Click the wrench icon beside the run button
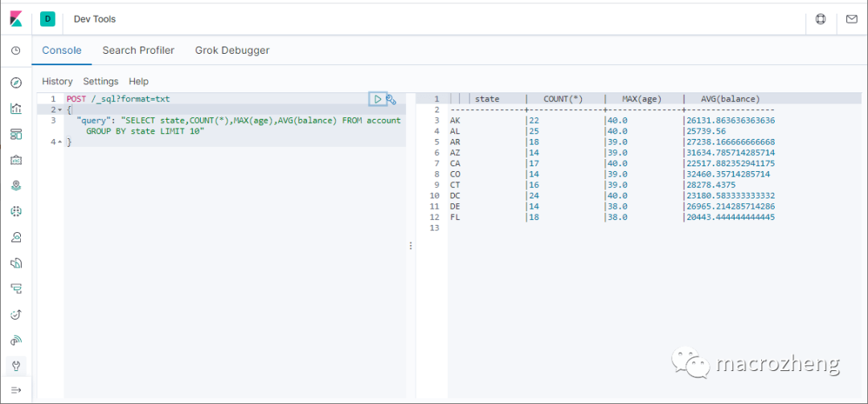Screen dimensions: 868x404 click(x=391, y=100)
